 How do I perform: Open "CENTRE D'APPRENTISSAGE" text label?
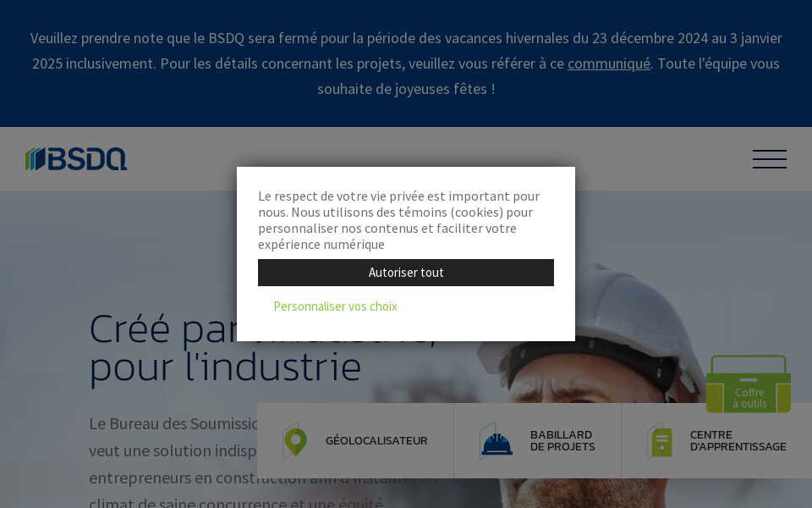tap(738, 441)
